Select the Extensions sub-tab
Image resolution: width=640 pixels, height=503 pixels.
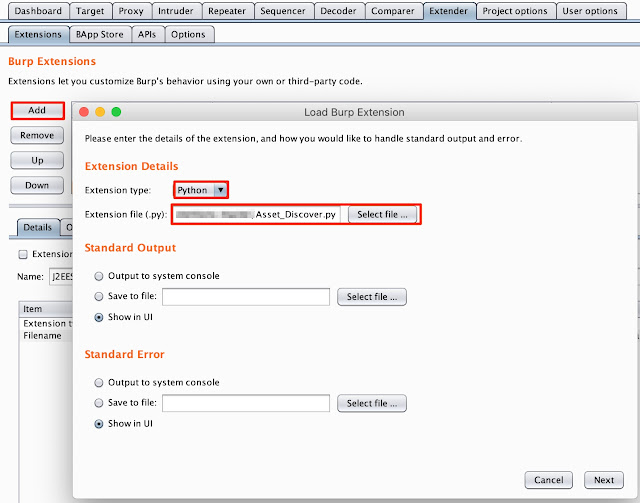(38, 35)
